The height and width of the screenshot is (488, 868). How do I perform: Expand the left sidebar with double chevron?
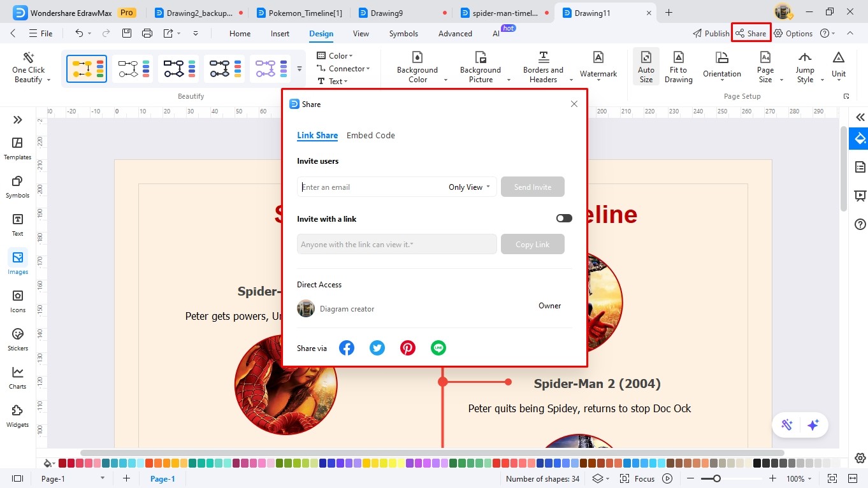point(18,120)
